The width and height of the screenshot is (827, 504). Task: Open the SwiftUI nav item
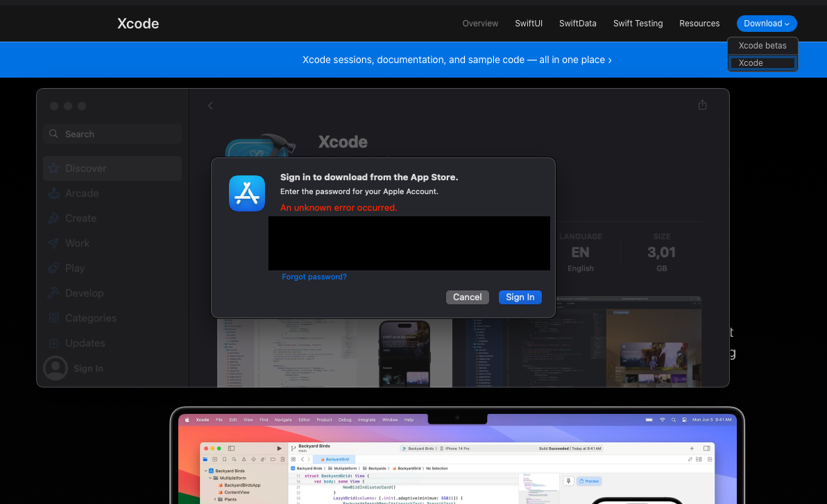[529, 23]
